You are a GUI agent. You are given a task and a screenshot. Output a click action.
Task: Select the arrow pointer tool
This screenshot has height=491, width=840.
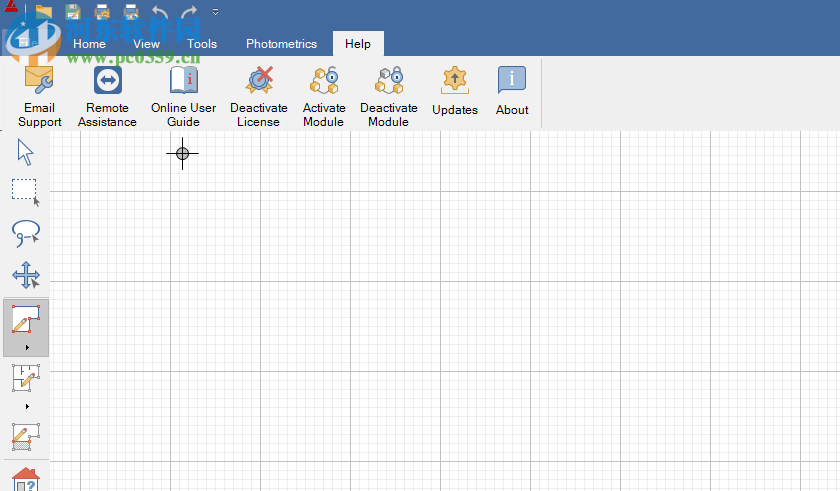pos(25,152)
